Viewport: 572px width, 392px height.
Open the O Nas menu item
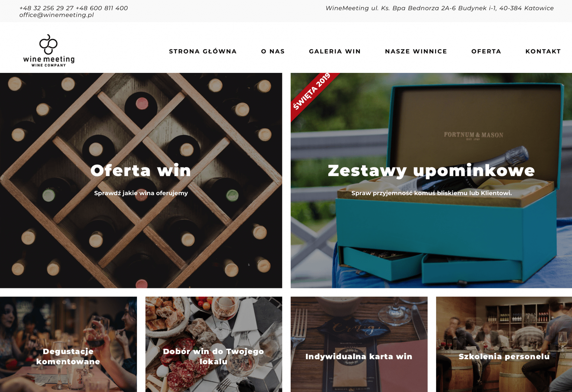[x=273, y=51]
